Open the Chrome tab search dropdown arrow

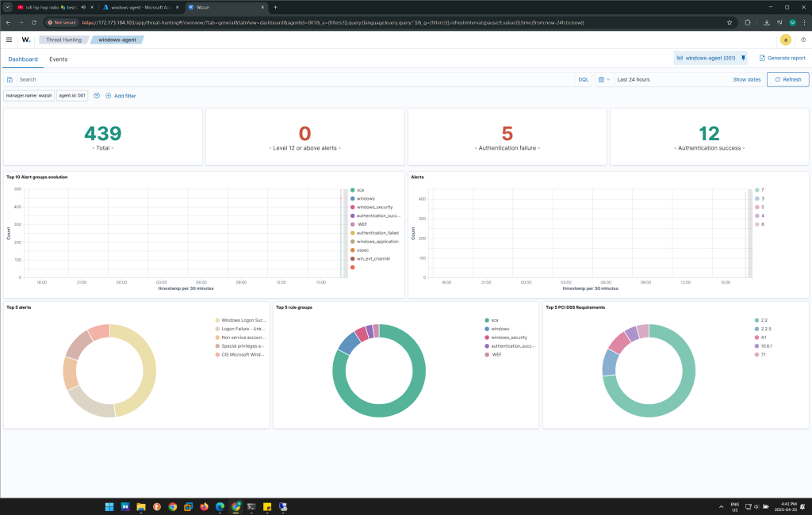click(x=7, y=7)
